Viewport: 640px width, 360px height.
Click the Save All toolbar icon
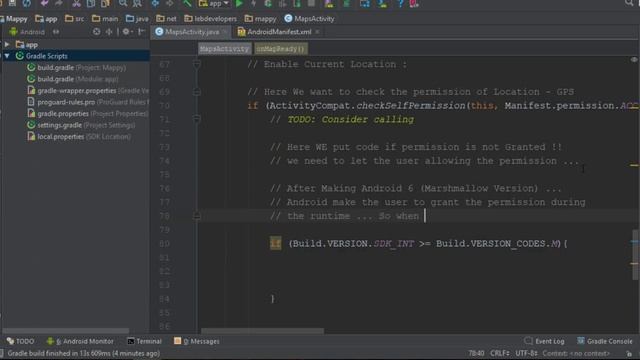coord(12,3)
